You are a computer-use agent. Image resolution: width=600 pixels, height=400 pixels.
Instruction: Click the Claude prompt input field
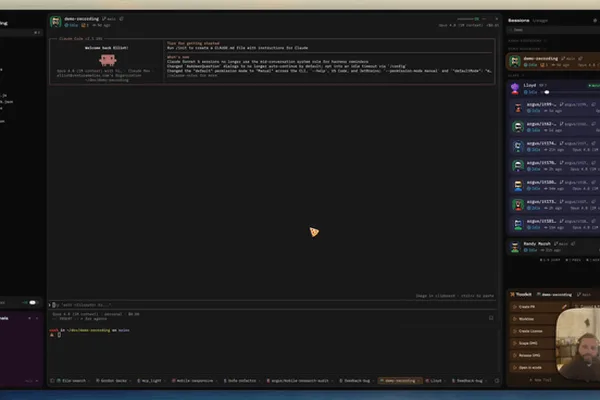click(x=272, y=305)
